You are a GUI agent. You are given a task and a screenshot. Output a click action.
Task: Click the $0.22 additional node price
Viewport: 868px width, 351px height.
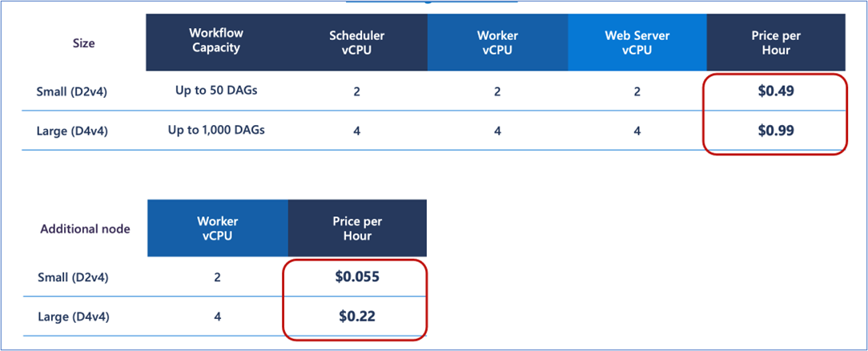click(x=357, y=317)
